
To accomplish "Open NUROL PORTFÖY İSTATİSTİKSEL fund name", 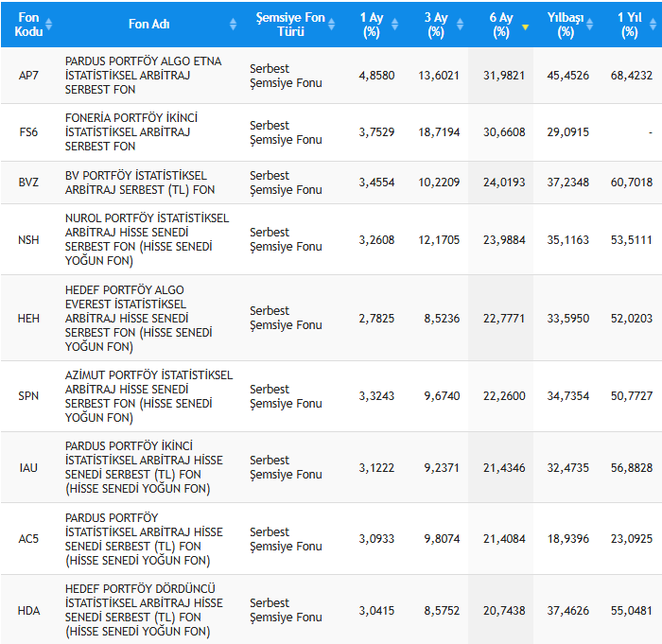I will coord(147,240).
